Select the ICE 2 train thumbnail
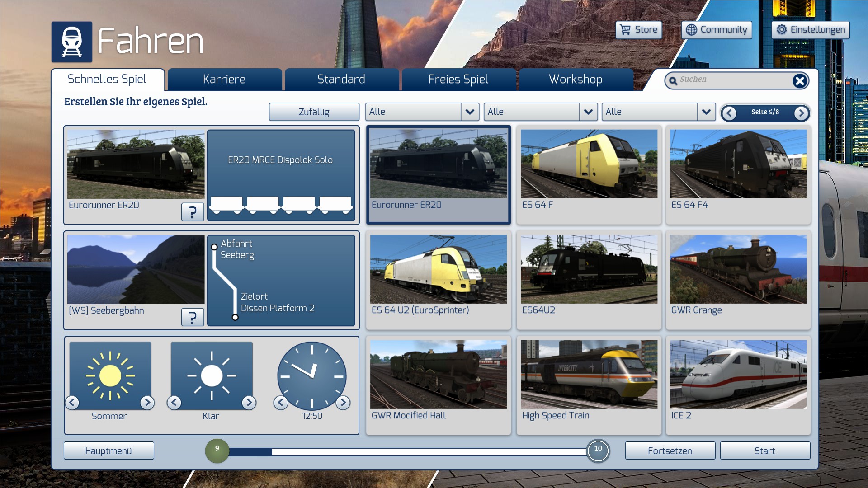 pyautogui.click(x=738, y=375)
